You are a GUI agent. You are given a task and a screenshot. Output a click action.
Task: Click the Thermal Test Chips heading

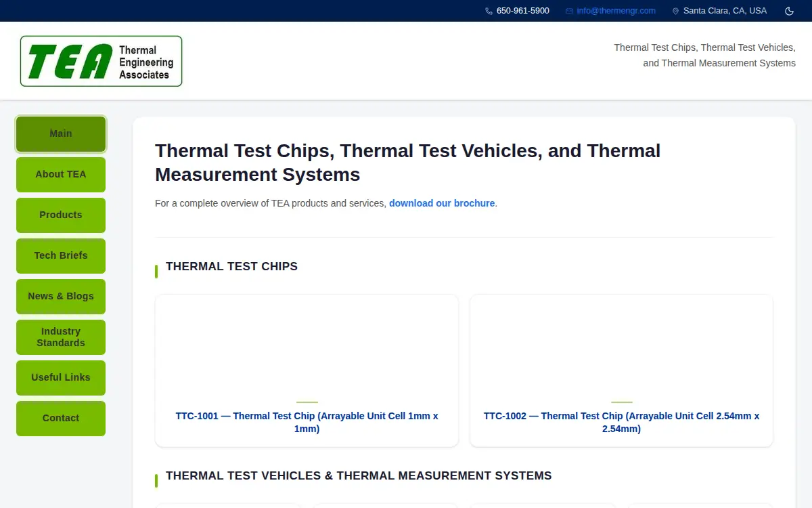click(x=231, y=267)
